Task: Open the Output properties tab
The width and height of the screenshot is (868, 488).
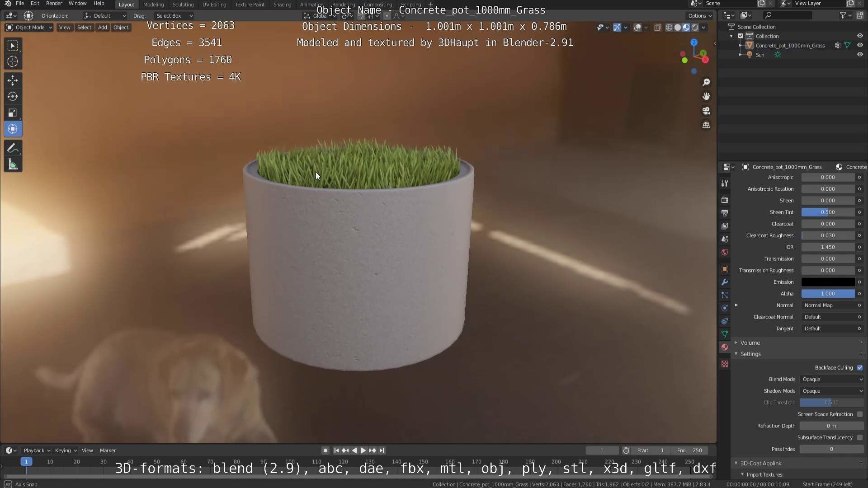Action: click(x=725, y=213)
